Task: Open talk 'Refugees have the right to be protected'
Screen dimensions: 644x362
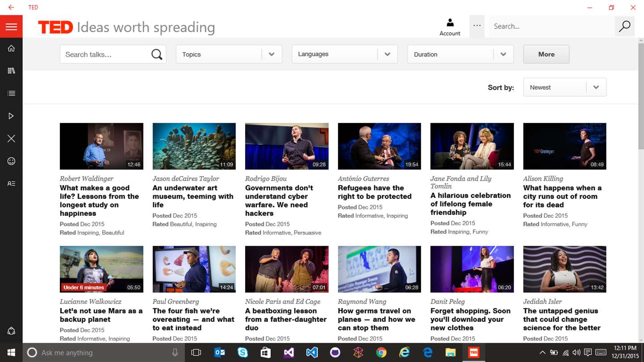Action: [374, 192]
